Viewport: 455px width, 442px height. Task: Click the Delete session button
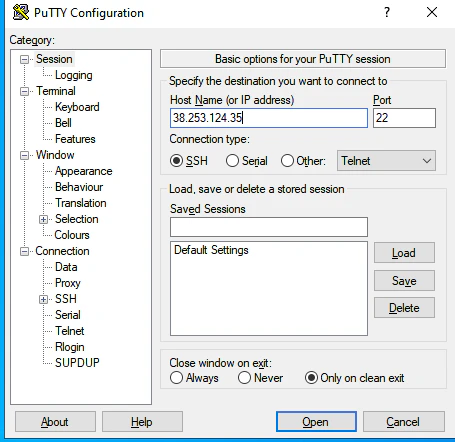[404, 308]
